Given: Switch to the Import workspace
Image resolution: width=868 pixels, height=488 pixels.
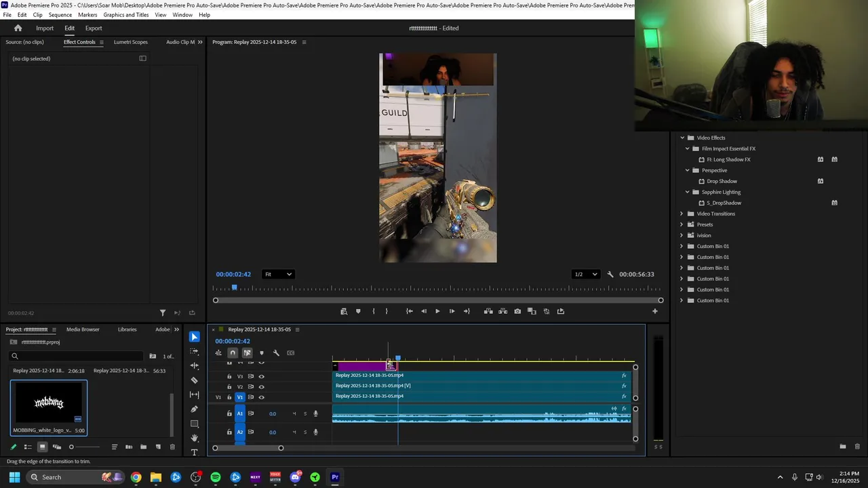Looking at the screenshot, I should click(45, 28).
